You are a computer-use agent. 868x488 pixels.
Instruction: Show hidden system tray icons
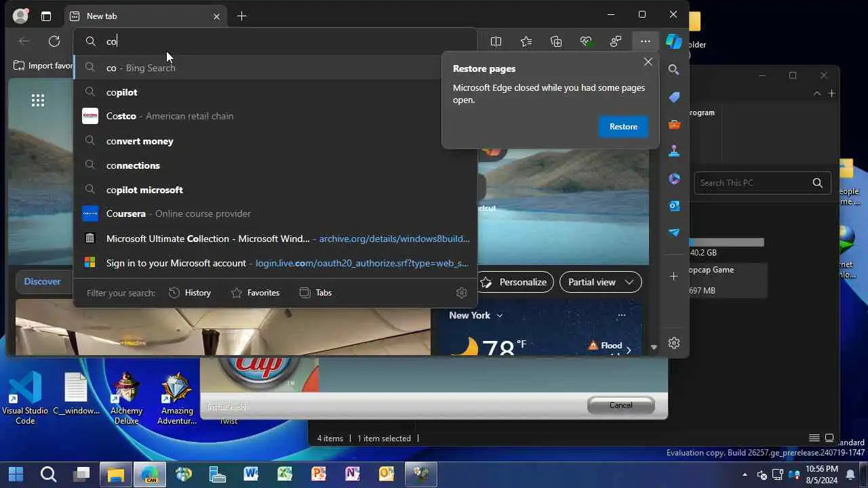pos(745,474)
